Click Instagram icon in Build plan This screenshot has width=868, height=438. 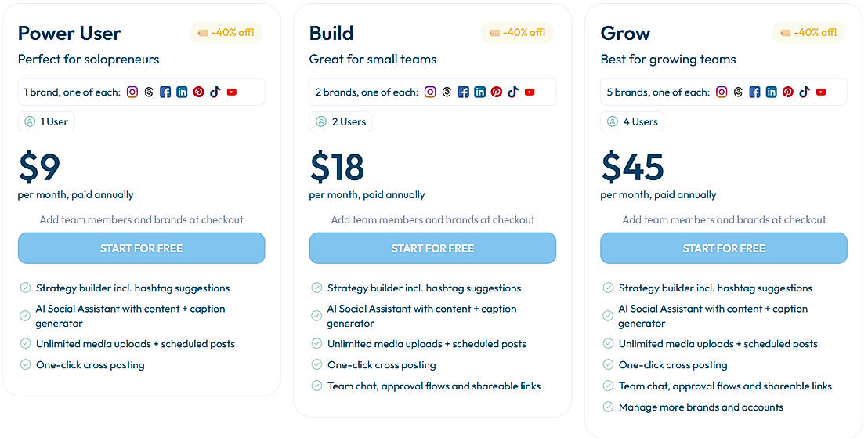[430, 92]
